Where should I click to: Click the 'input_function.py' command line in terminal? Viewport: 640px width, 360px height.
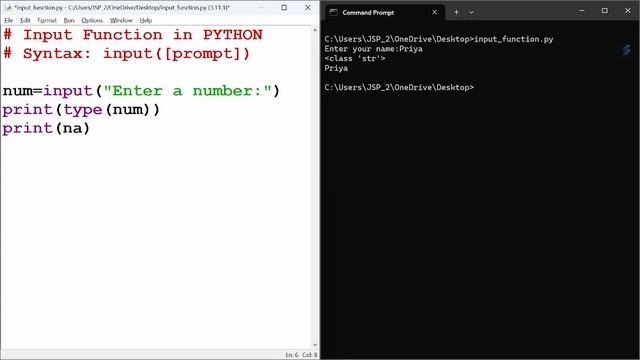439,39
